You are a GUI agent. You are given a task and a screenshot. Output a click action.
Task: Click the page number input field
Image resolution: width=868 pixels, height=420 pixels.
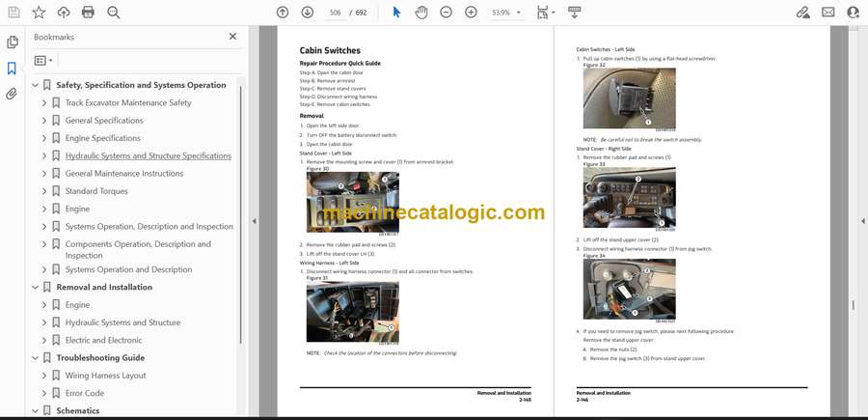click(336, 13)
